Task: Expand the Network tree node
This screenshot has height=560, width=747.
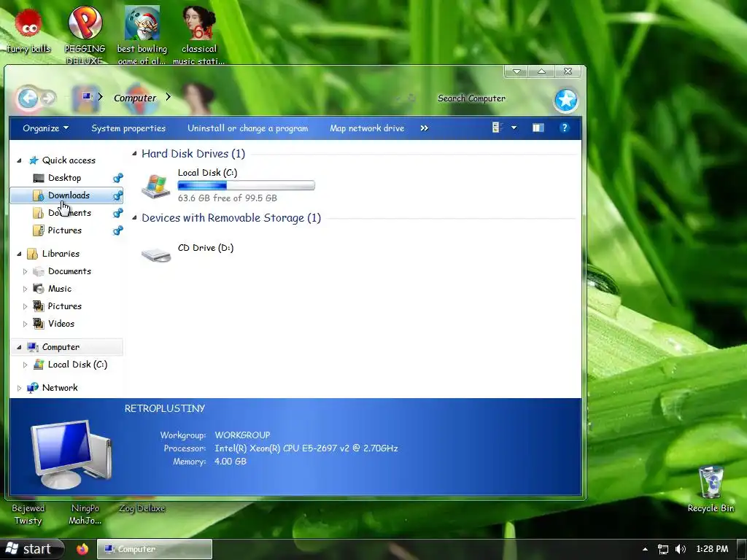Action: [x=19, y=388]
